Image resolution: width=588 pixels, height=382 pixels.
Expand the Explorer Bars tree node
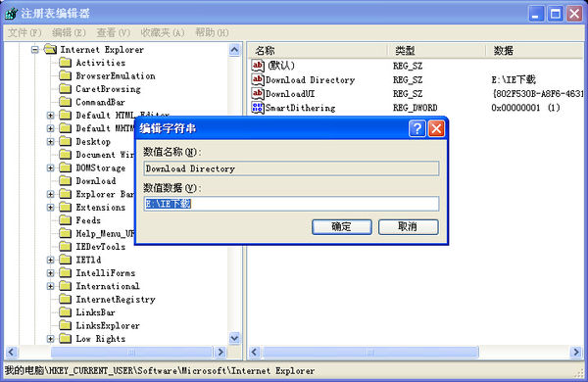[50, 194]
